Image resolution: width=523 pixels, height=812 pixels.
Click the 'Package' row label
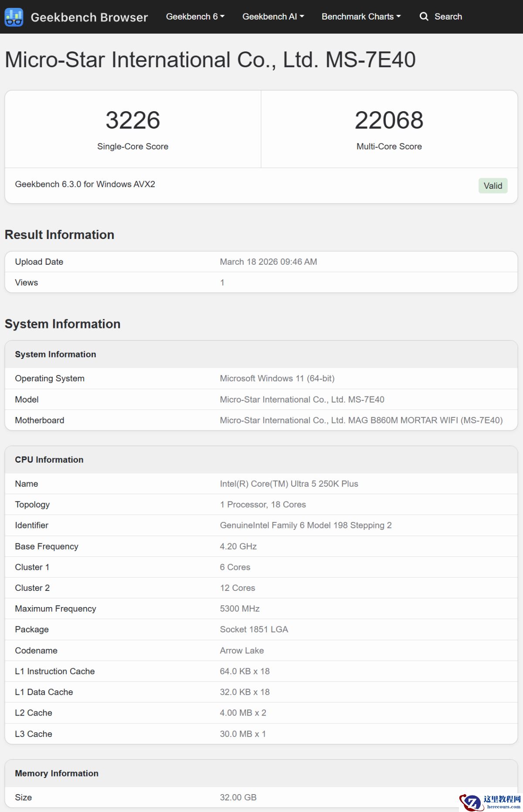pyautogui.click(x=32, y=629)
